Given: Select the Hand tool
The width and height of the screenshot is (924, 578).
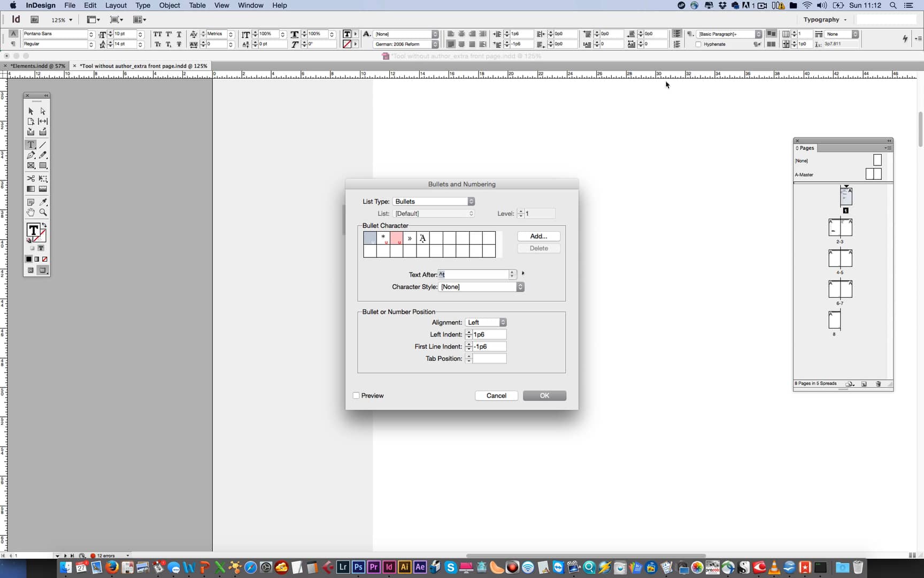Looking at the screenshot, I should coord(30,212).
